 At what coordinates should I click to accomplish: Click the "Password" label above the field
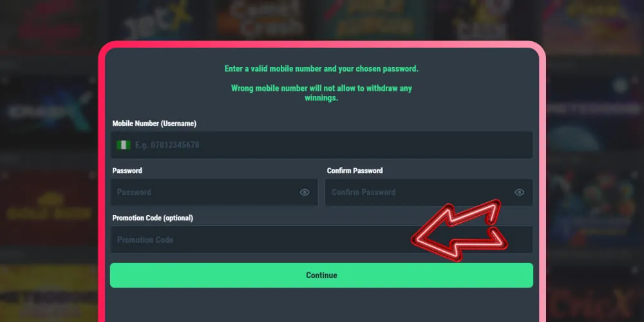(x=127, y=171)
